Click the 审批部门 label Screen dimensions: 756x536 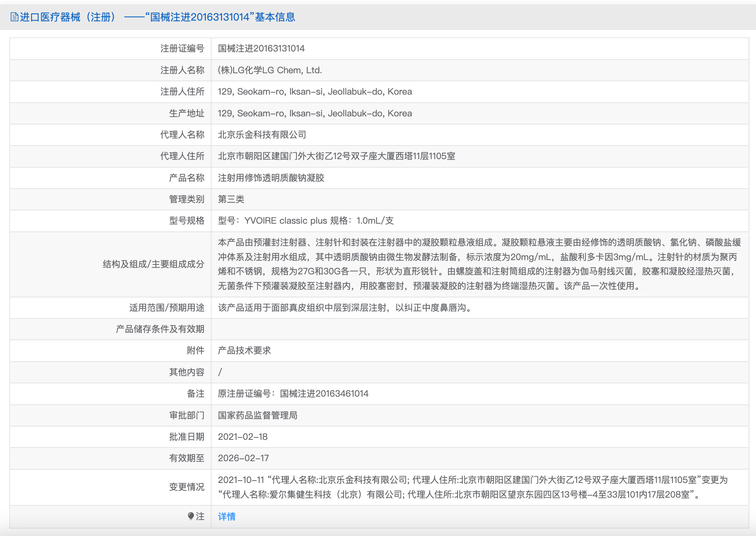(187, 415)
